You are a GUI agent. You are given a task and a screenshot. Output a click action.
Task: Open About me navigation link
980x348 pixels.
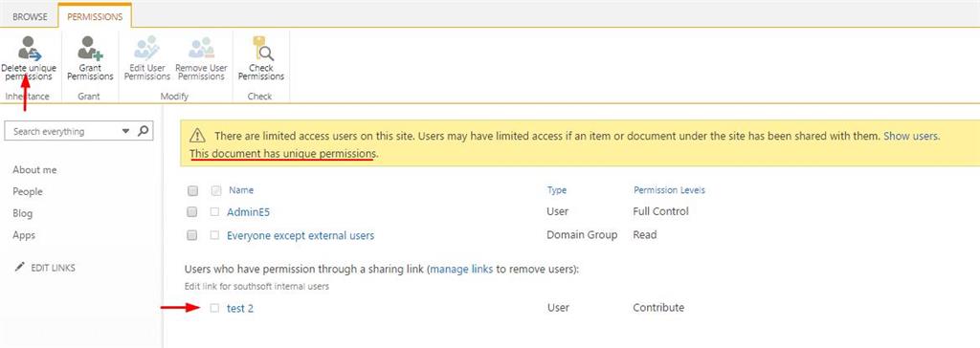click(34, 170)
